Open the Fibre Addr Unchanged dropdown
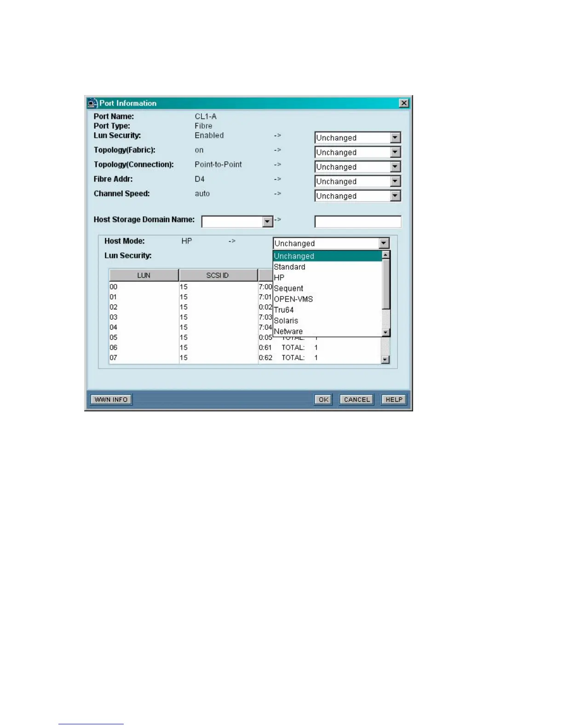563x728 pixels. 396,182
